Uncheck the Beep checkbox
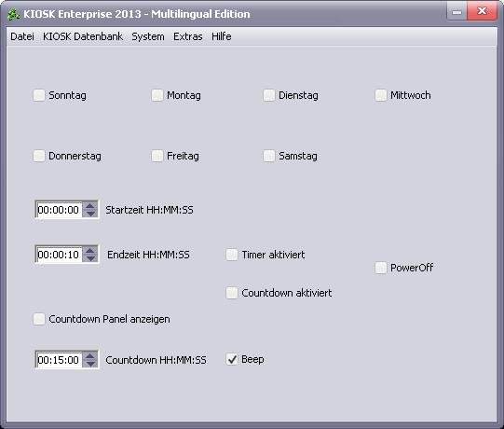Screen dimensions: 504x429 232,359
